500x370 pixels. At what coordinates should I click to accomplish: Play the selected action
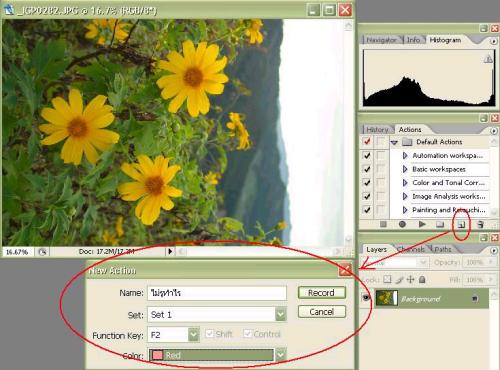tap(422, 224)
